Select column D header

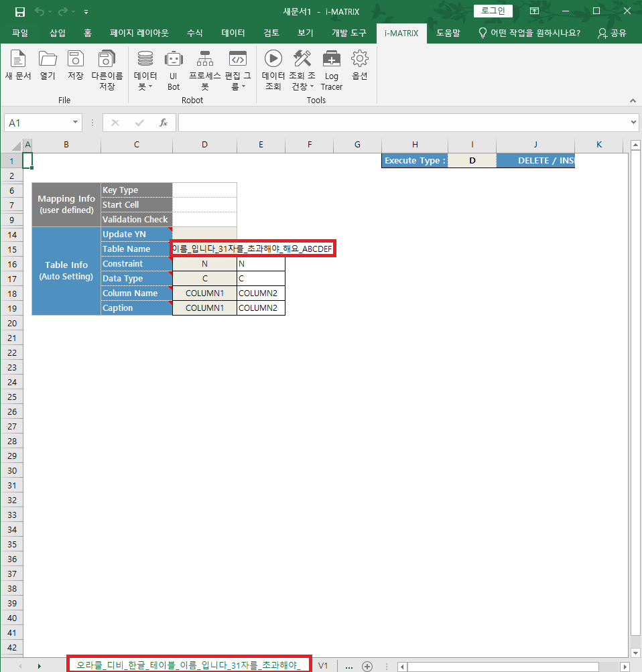(x=204, y=145)
